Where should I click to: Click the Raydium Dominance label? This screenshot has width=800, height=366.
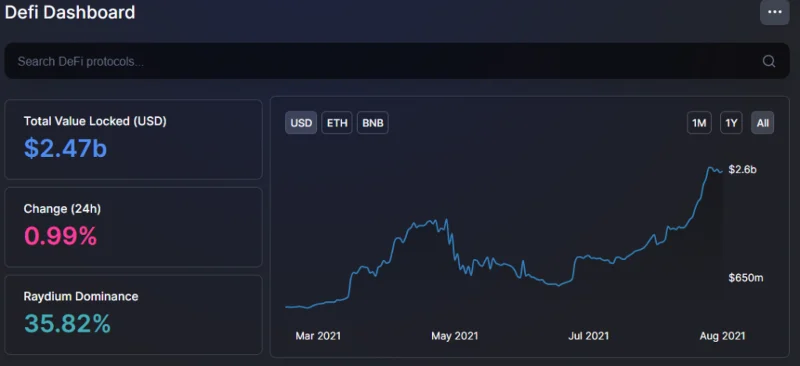(81, 296)
